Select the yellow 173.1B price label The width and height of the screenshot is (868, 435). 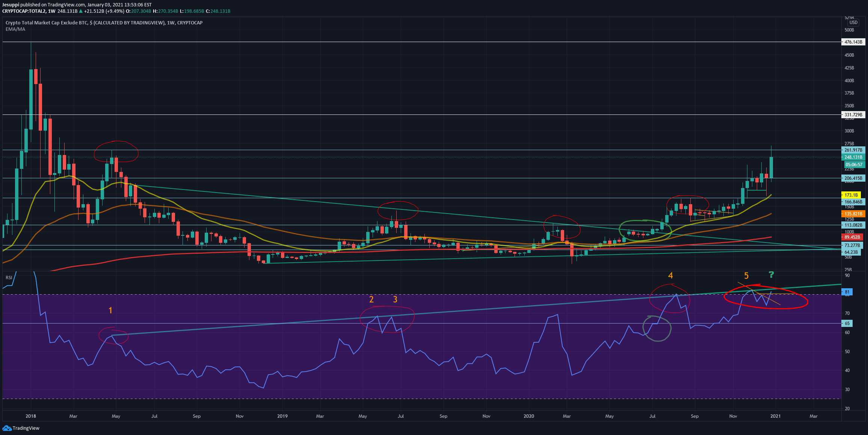tap(851, 195)
